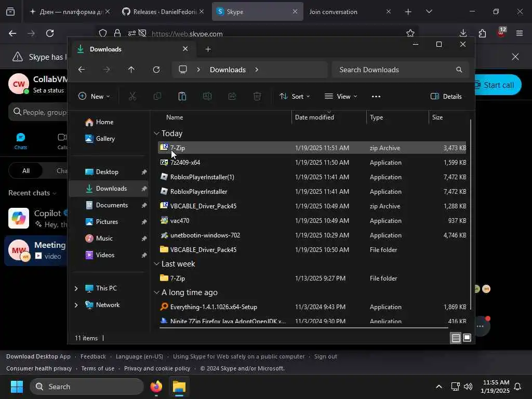This screenshot has width=532, height=399.
Task: Click the taskbar Search box
Action: (x=87, y=387)
